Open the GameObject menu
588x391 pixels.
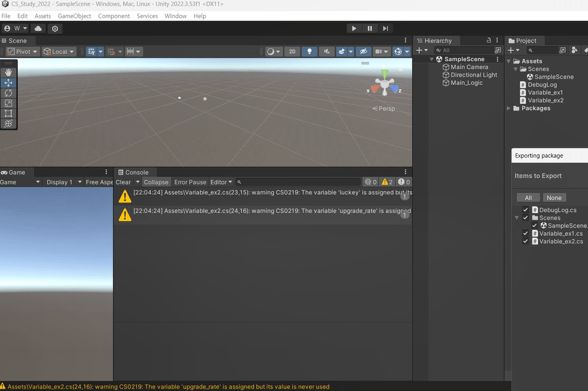[74, 16]
